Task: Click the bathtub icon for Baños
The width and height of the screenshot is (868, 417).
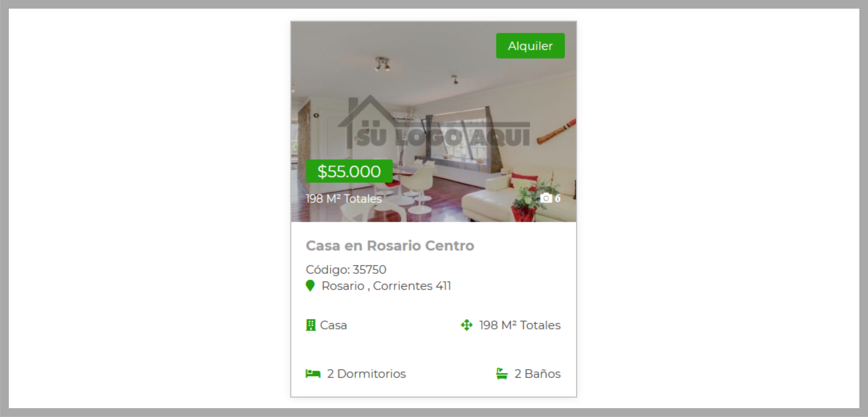Action: (x=502, y=374)
